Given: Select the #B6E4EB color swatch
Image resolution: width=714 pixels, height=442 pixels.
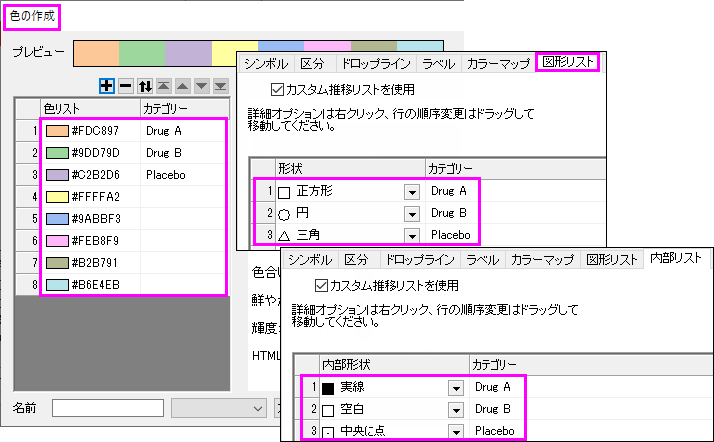Looking at the screenshot, I should pyautogui.click(x=57, y=285).
